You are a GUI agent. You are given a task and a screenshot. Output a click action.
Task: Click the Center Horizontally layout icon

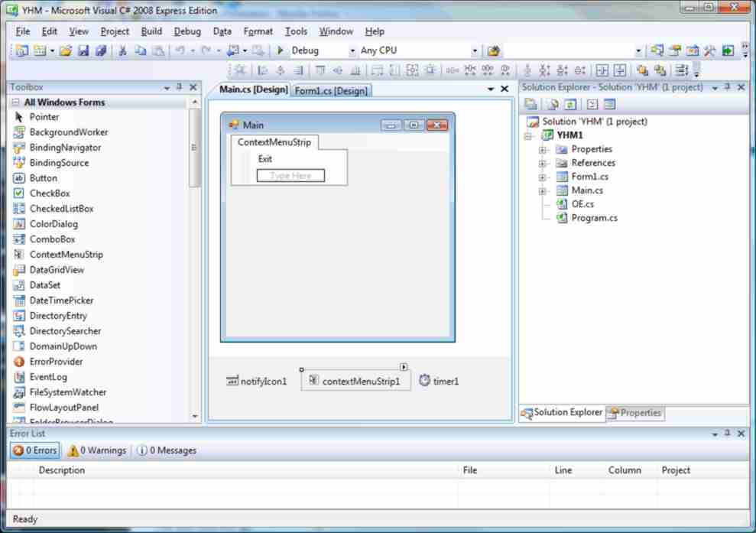coord(602,70)
